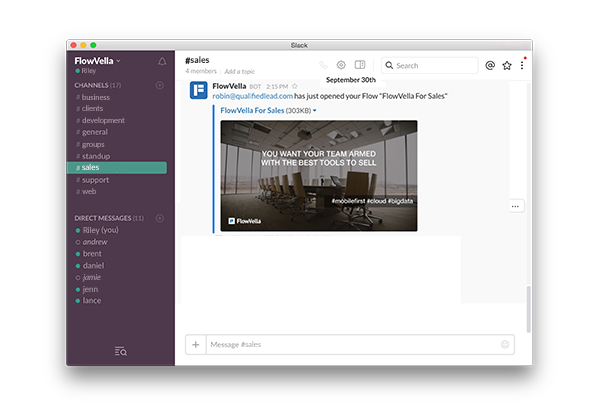The height and width of the screenshot is (410, 600).
Task: Add a new channel with plus icon
Action: click(160, 85)
